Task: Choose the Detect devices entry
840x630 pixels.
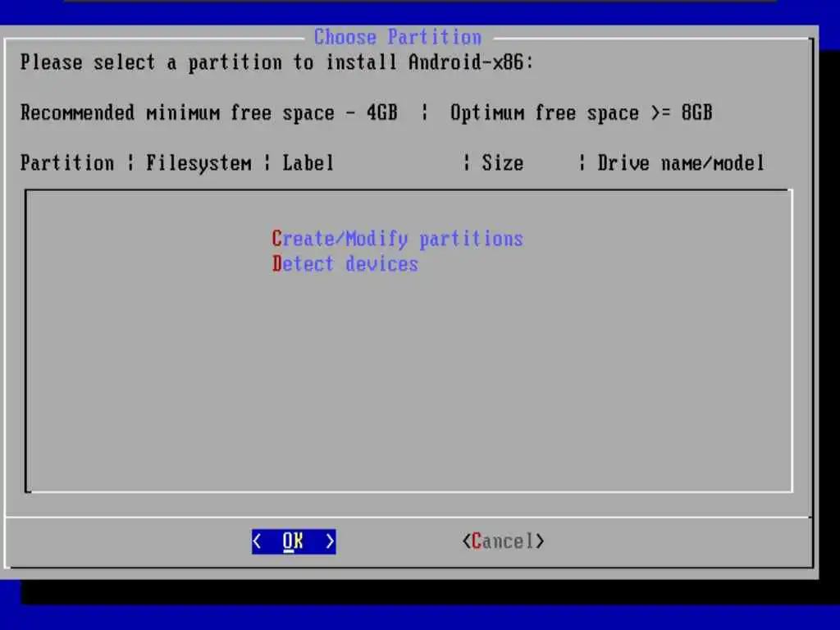Action: [345, 263]
